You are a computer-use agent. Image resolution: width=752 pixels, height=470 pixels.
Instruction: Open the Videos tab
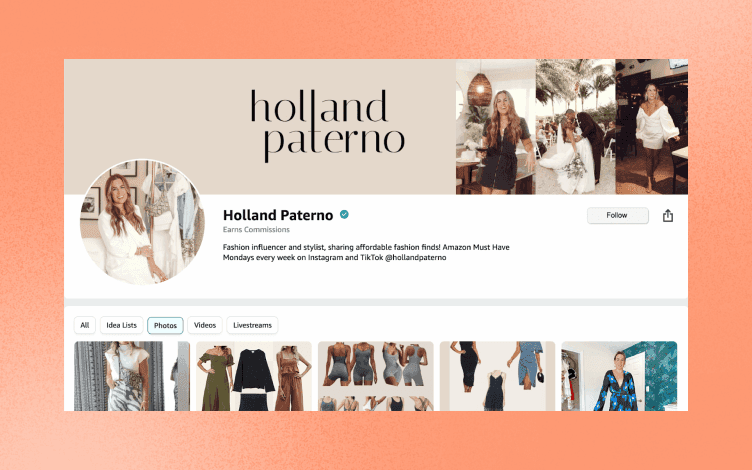pos(205,325)
